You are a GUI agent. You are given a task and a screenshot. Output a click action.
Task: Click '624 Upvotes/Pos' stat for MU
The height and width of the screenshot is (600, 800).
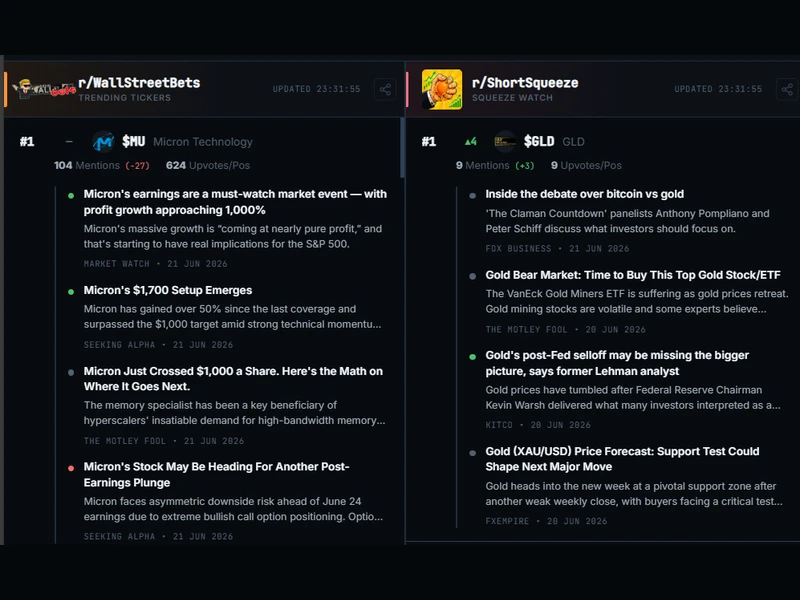[x=208, y=165]
